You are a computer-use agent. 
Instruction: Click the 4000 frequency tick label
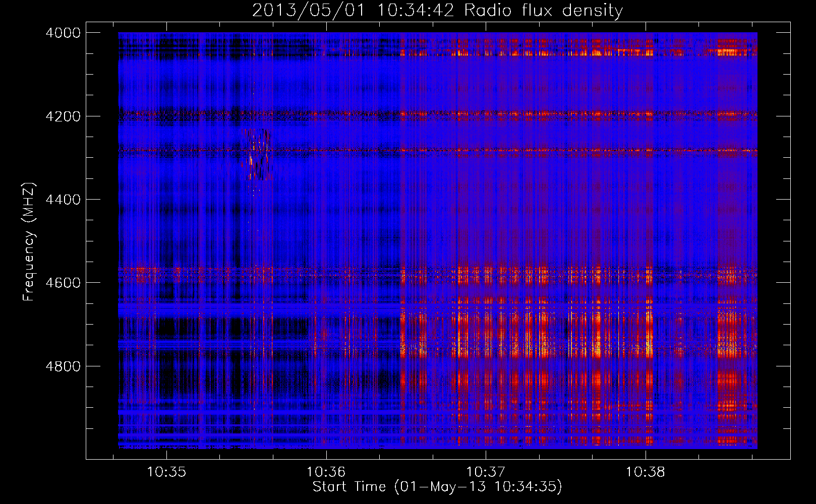[63, 33]
